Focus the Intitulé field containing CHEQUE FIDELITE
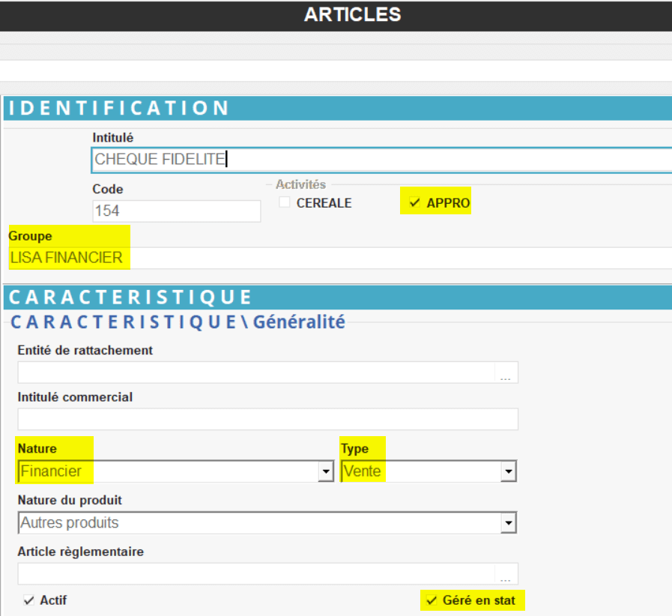672x616 pixels. click(375, 160)
